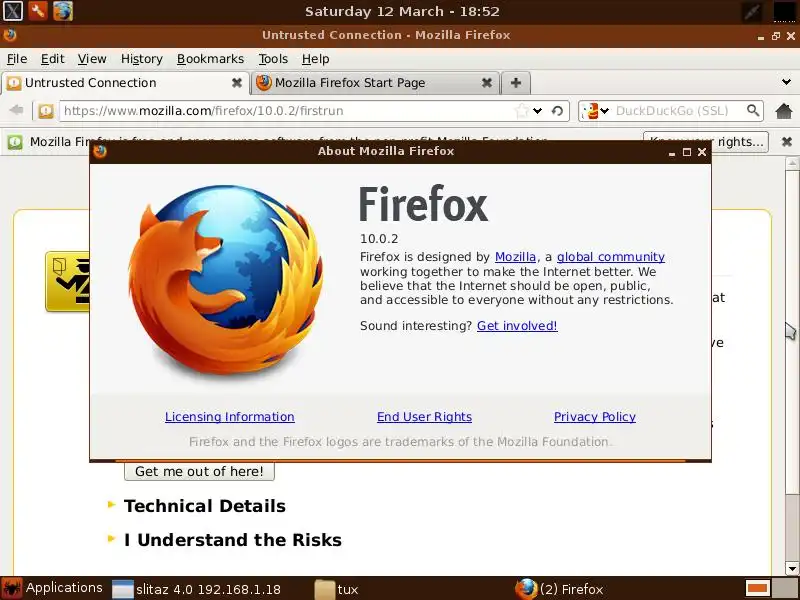Click the vertical page scrollbar
This screenshot has height=600, width=800.
(792, 332)
